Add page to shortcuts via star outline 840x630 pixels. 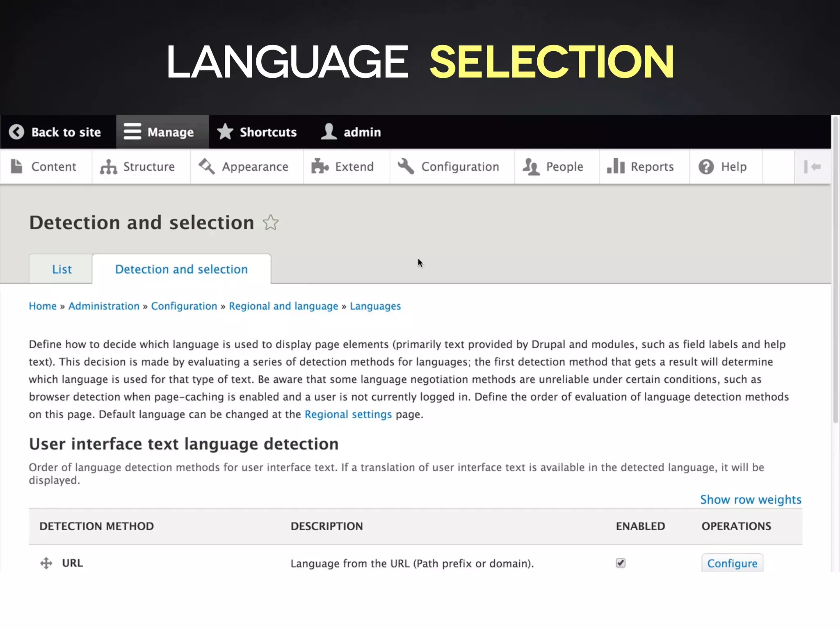271,223
